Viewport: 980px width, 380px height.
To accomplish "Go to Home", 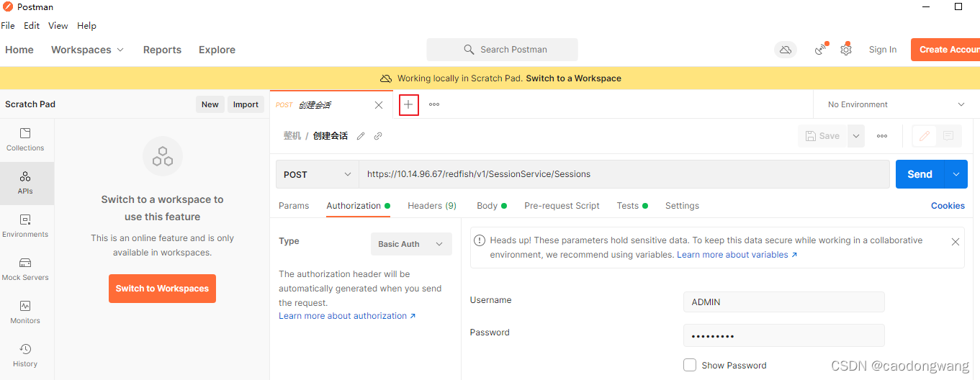I will (x=19, y=50).
